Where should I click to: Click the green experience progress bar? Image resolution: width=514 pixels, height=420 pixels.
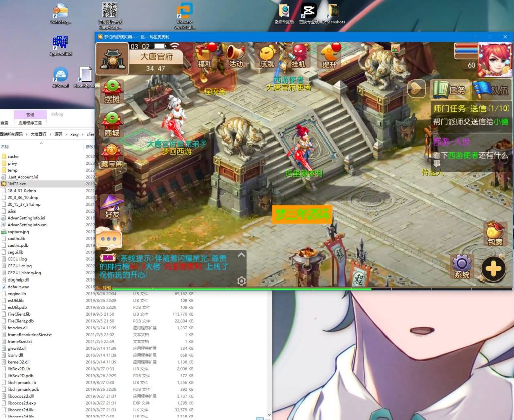pyautogui.click(x=242, y=289)
